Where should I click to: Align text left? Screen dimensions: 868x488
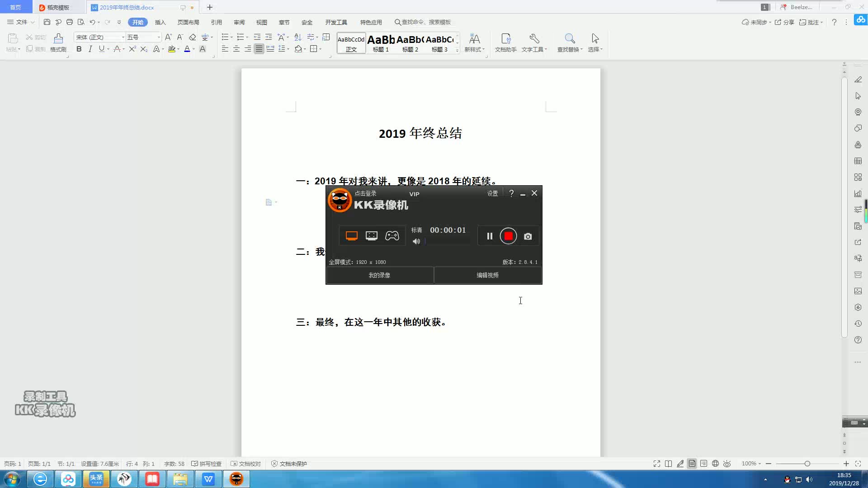coord(225,49)
